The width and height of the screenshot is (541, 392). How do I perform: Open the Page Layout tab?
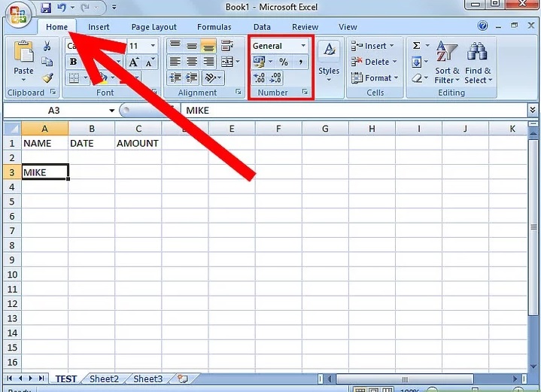point(153,27)
